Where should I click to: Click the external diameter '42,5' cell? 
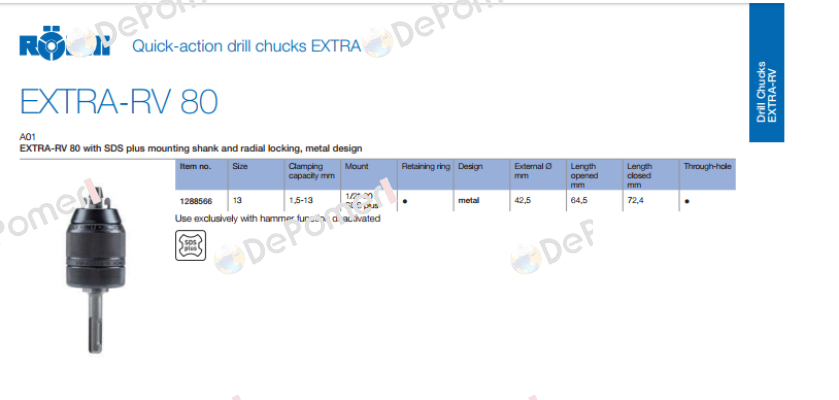pos(538,201)
